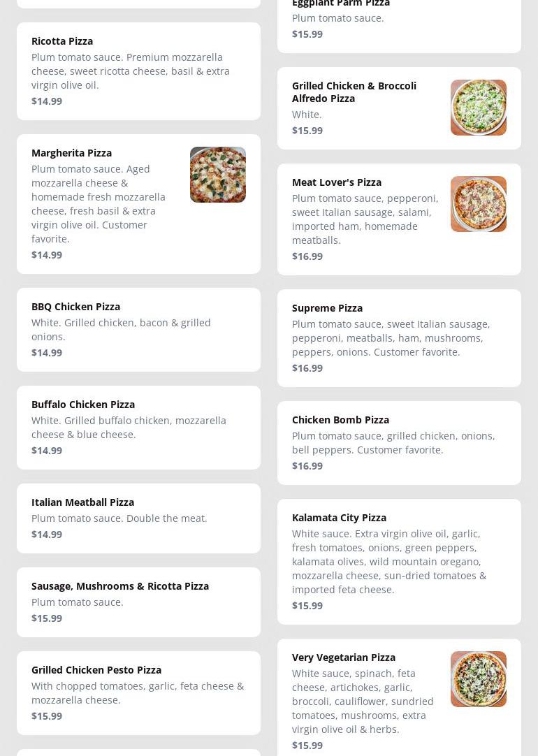Select the Buffalo Chicken Pizza title
Screen dimensions: 538x756
click(83, 405)
